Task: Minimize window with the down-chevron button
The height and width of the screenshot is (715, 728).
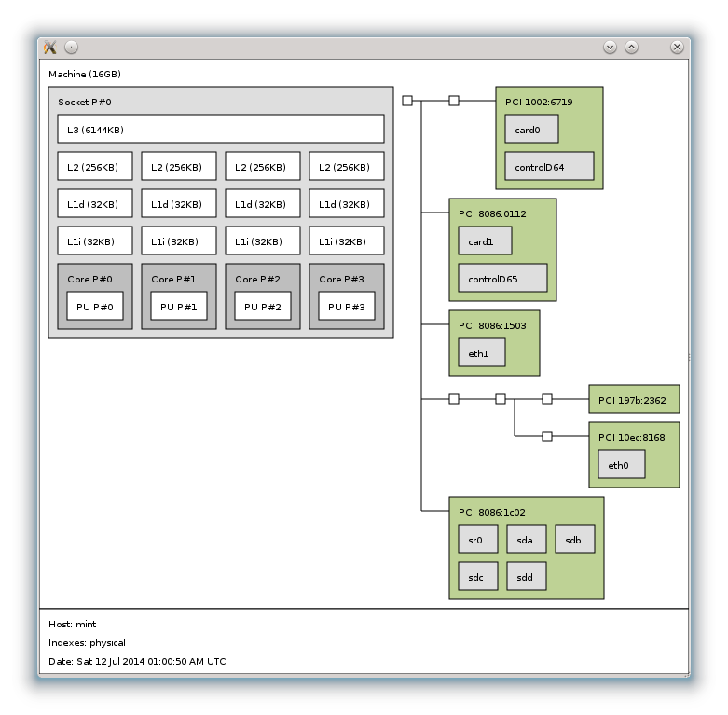Action: click(x=611, y=47)
